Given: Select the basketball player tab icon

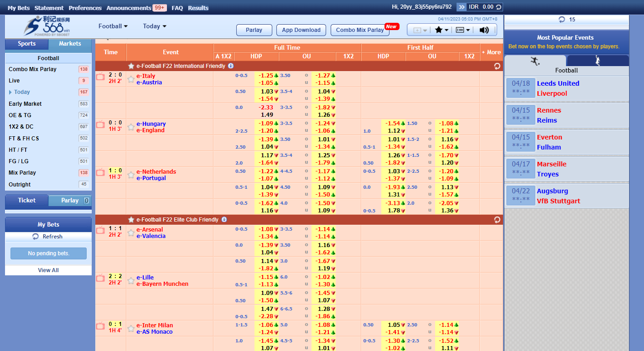Looking at the screenshot, I should (x=597, y=61).
